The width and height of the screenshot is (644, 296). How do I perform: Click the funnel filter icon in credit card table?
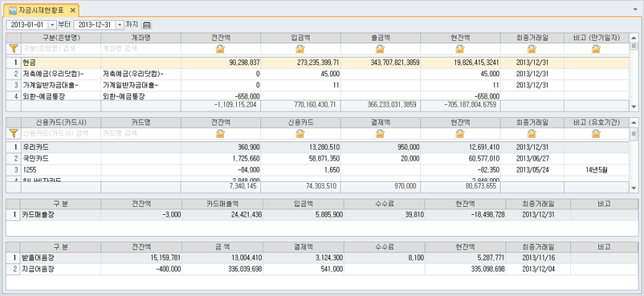click(x=14, y=133)
